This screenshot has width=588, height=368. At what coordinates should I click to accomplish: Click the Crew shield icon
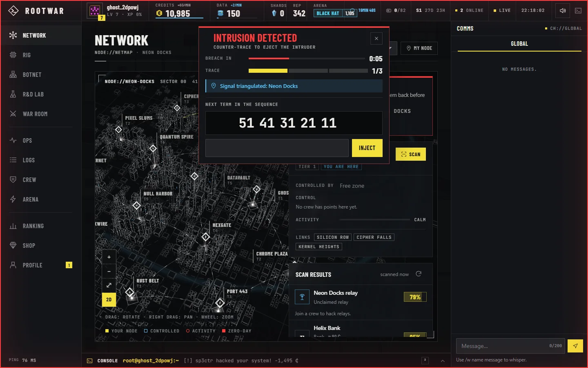click(13, 180)
